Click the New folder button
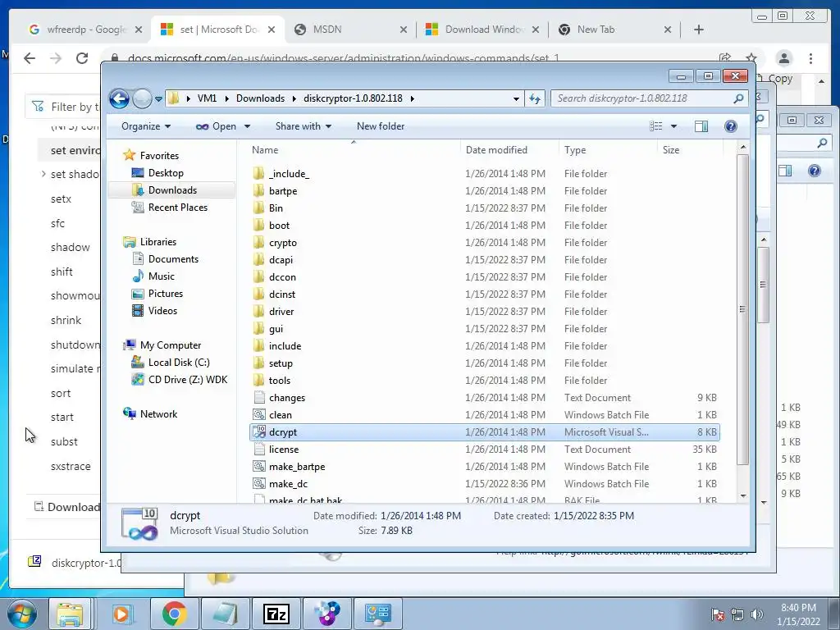840x630 pixels. (x=381, y=126)
